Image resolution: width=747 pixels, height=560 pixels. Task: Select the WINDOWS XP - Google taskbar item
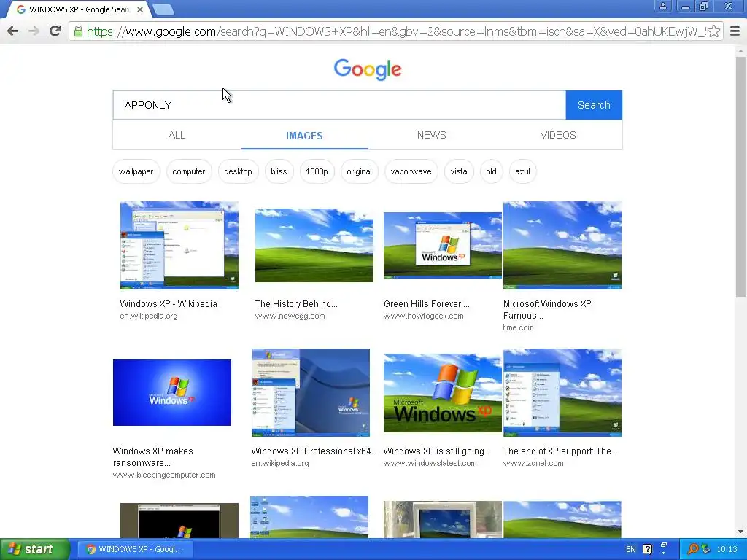point(135,549)
